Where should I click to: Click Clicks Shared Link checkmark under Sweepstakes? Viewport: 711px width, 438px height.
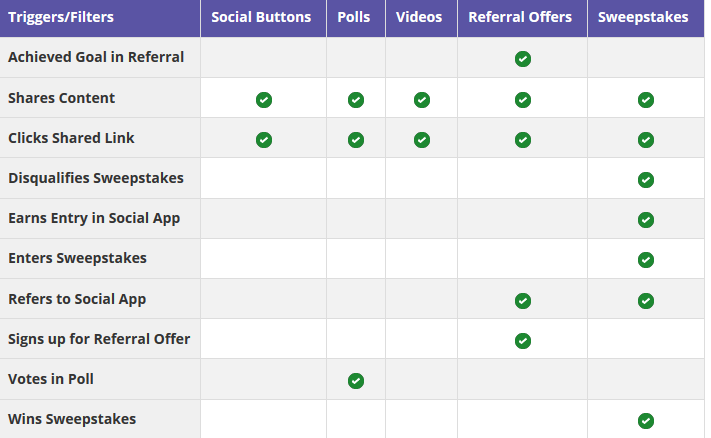coord(645,139)
